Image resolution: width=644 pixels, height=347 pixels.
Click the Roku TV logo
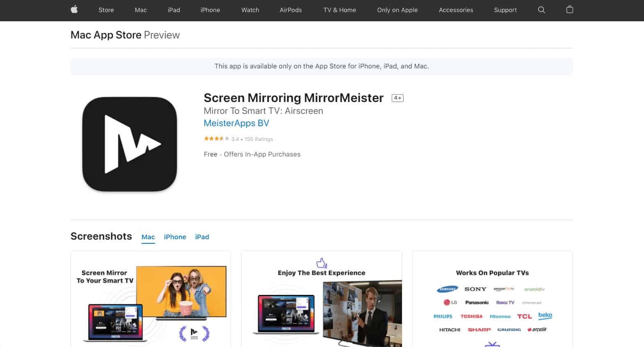pos(505,302)
